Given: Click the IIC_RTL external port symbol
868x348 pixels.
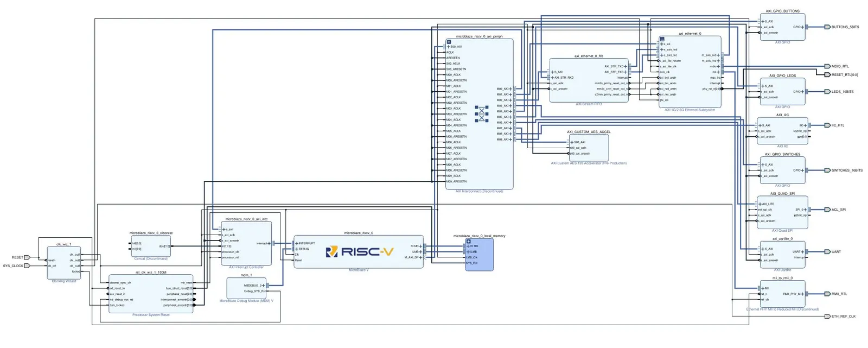Looking at the screenshot, I should click(827, 125).
